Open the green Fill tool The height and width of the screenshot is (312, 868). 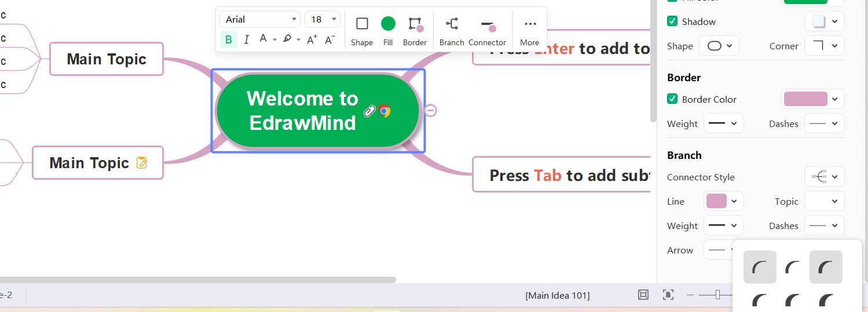click(x=388, y=31)
